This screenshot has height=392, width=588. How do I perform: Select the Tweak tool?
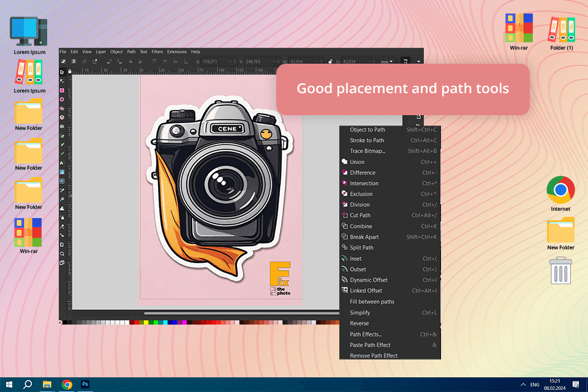(x=62, y=208)
